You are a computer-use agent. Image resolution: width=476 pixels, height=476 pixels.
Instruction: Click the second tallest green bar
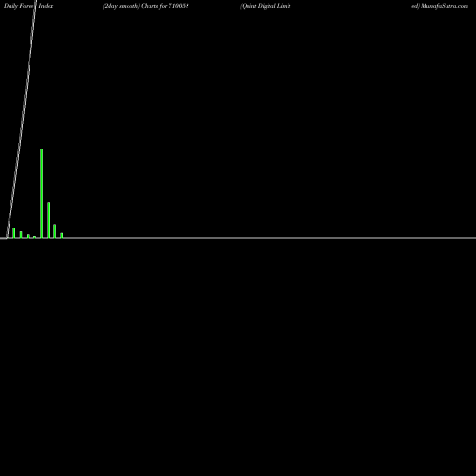pyautogui.click(x=49, y=220)
